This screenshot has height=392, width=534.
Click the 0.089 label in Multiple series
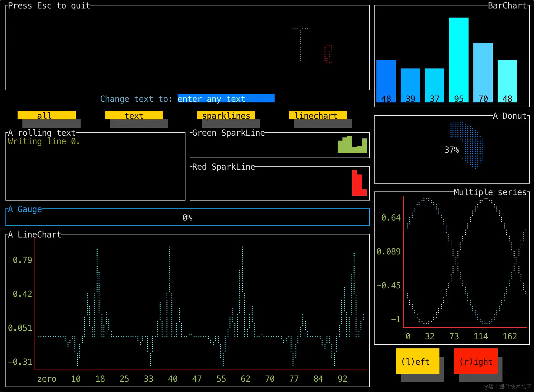(389, 251)
